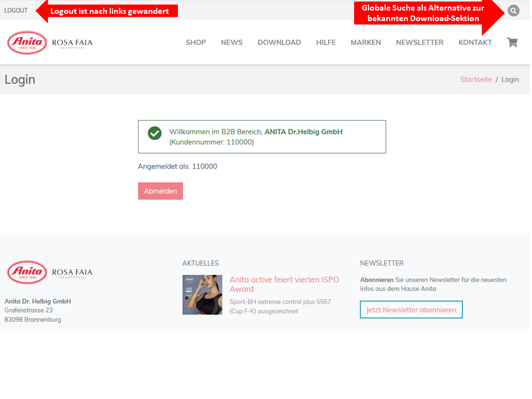Open MARKEN in the main navigation
Screen dimensions: 532x399
[x=366, y=43]
